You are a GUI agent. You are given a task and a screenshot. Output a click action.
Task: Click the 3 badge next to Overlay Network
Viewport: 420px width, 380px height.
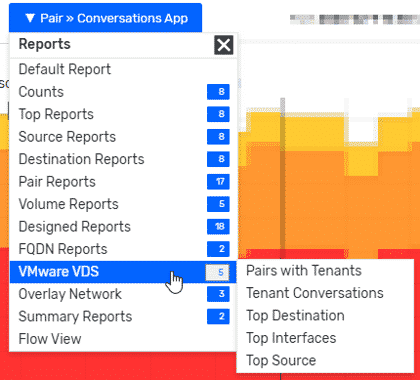pos(218,294)
